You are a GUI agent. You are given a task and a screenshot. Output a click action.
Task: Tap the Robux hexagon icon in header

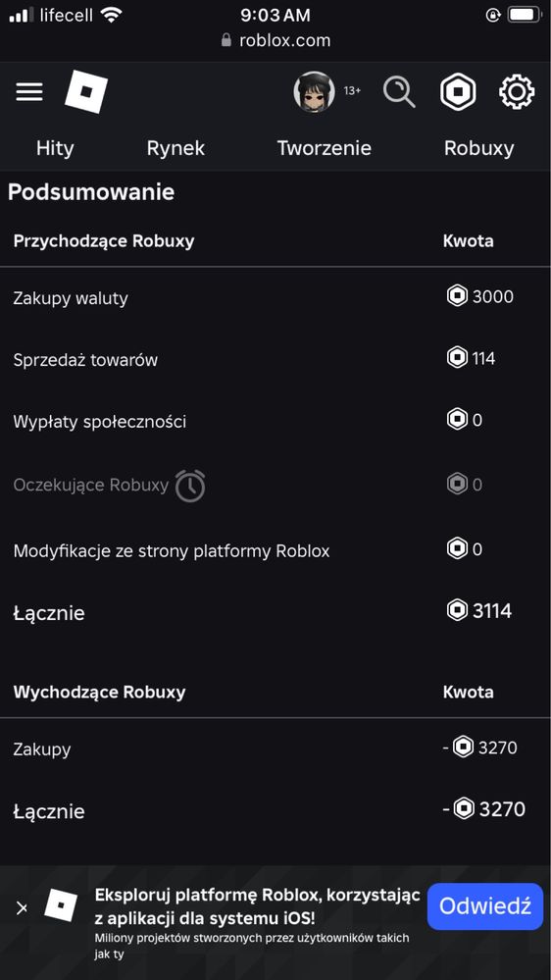tap(458, 92)
